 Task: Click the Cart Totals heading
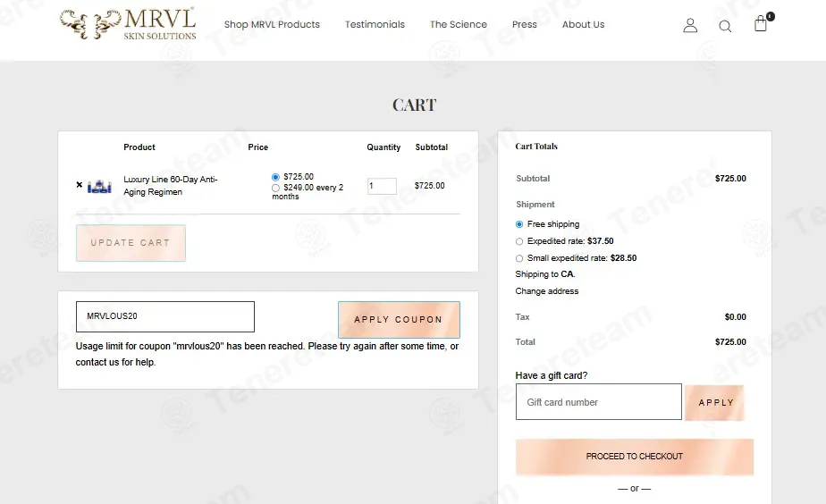(536, 147)
